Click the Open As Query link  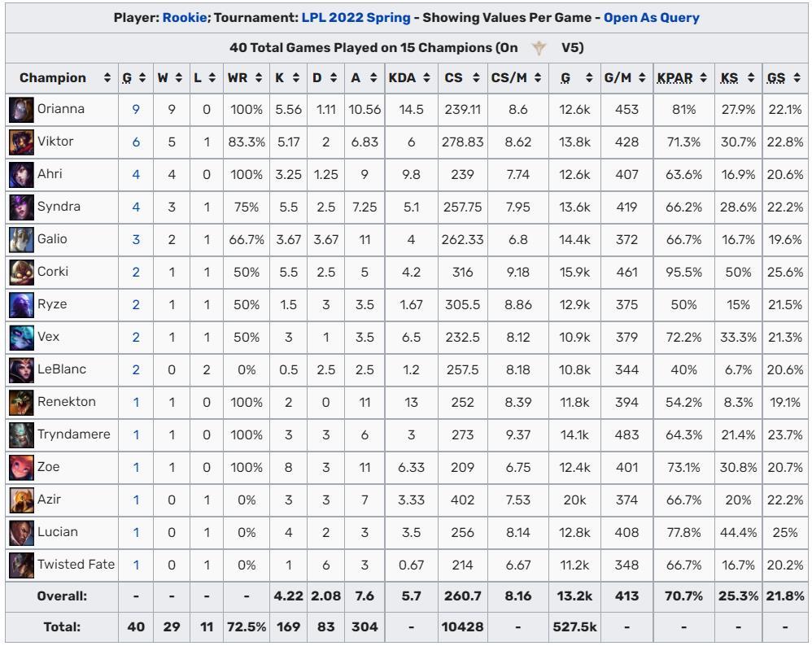(651, 17)
